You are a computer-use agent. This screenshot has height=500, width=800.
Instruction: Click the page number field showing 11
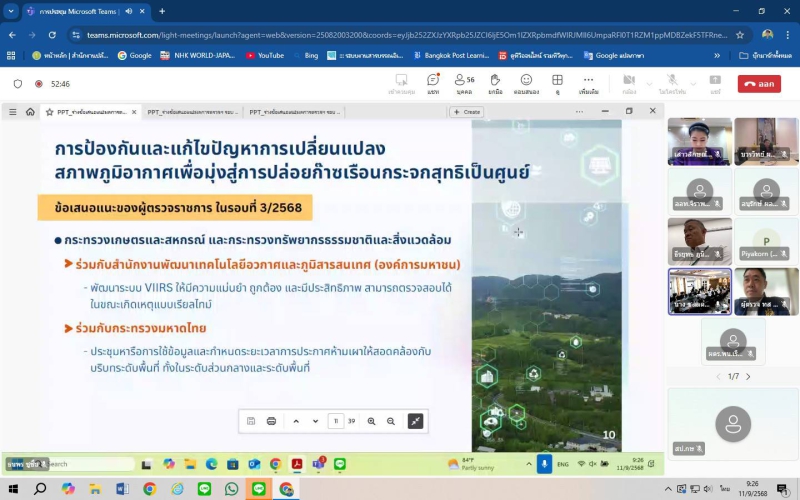click(336, 421)
